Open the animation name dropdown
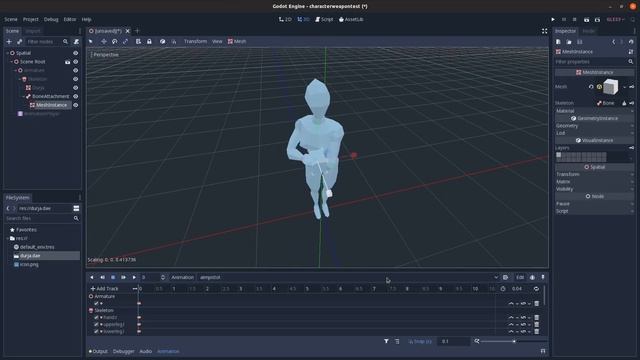Screen dimensions: 640x360 pos(349,277)
